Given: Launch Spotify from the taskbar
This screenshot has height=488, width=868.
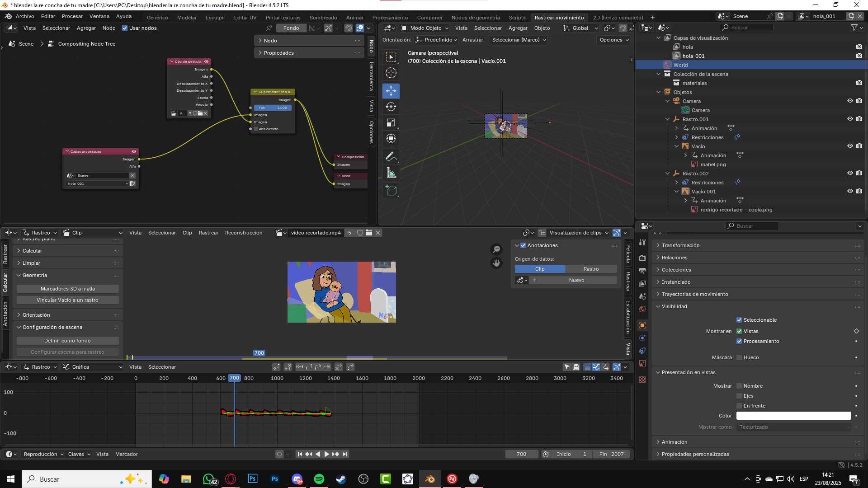Looking at the screenshot, I should coord(319,479).
